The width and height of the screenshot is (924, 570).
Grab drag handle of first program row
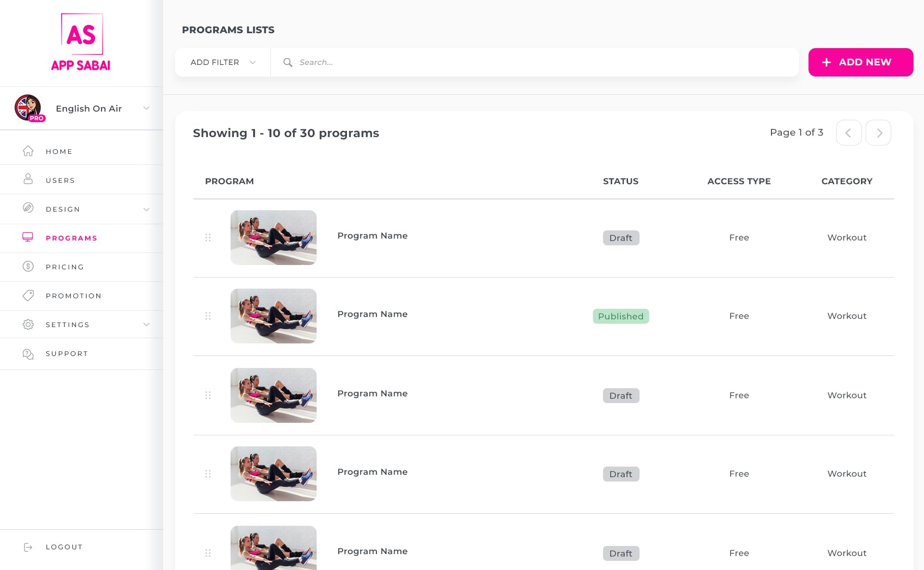[208, 237]
